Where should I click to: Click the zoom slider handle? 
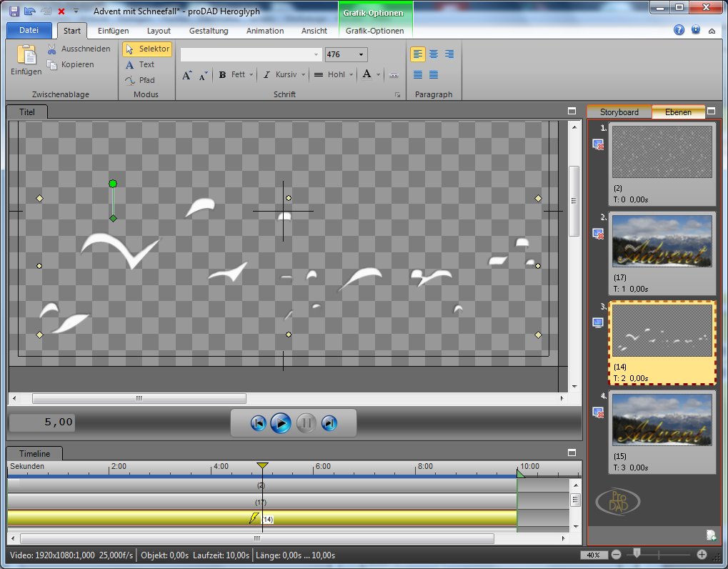click(x=636, y=553)
